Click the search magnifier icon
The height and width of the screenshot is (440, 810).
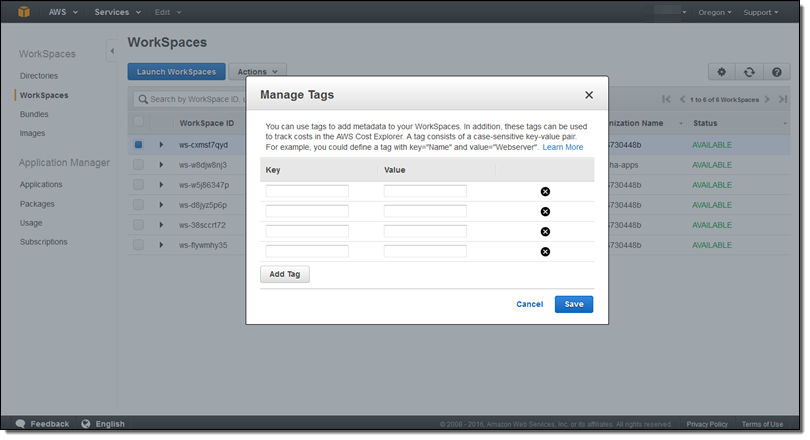pyautogui.click(x=143, y=99)
